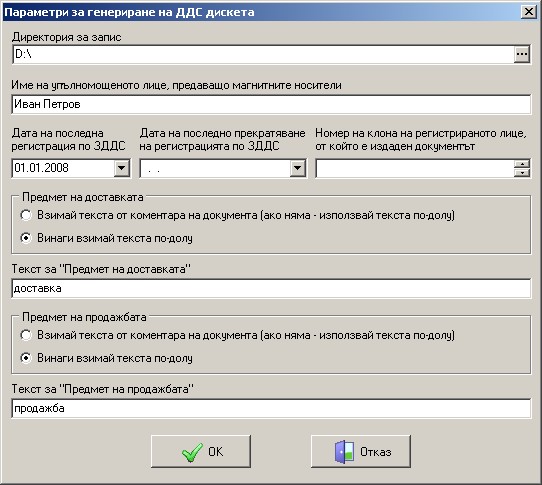542x485 pixels.
Task: Select comment text option for Предмет на продажбата
Action: pos(26,335)
